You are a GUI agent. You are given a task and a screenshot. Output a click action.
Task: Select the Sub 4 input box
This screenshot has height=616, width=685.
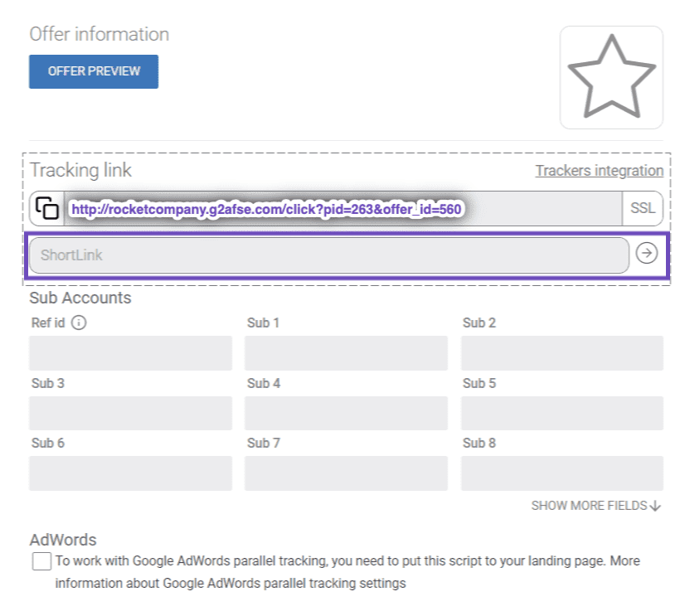click(346, 413)
